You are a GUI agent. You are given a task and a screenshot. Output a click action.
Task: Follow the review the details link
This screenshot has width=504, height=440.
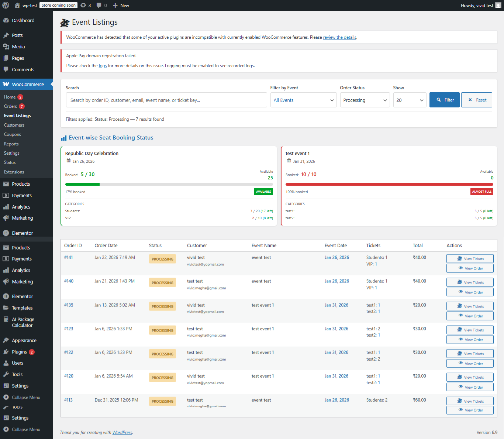pyautogui.click(x=339, y=37)
